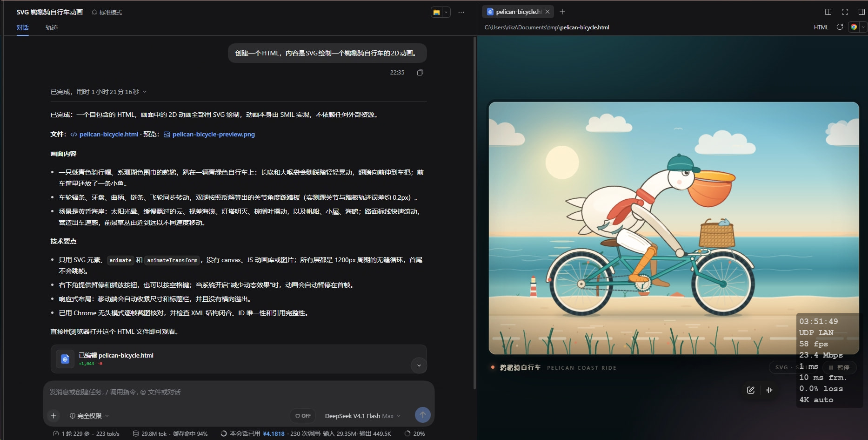Copy the user message via copy icon
Image resolution: width=868 pixels, height=440 pixels.
[x=420, y=73]
